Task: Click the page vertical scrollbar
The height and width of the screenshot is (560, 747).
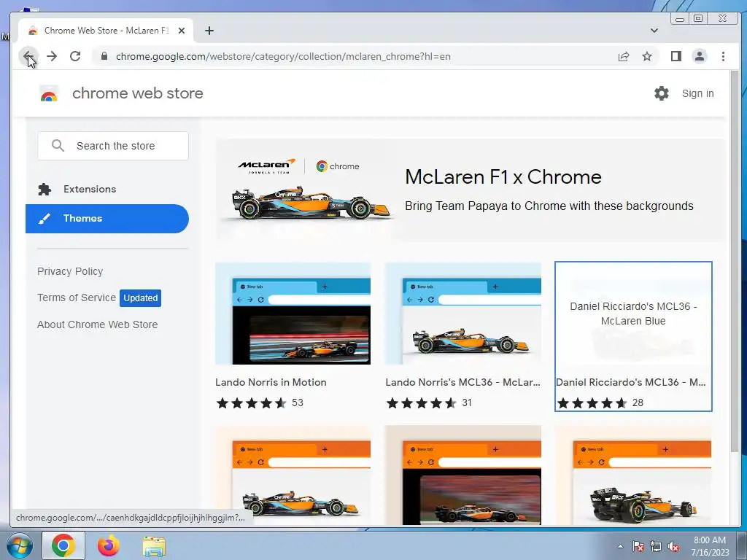Action: click(734, 262)
